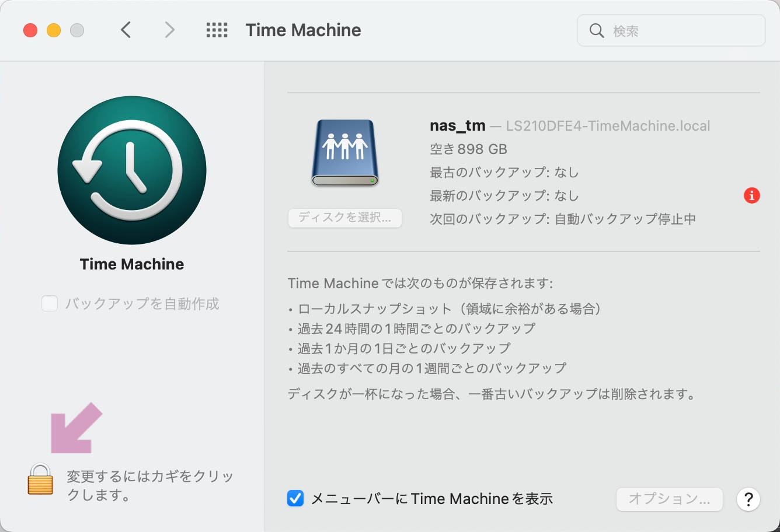This screenshot has width=780, height=532.
Task: Click the magnifying glass in the search field
Action: click(597, 30)
